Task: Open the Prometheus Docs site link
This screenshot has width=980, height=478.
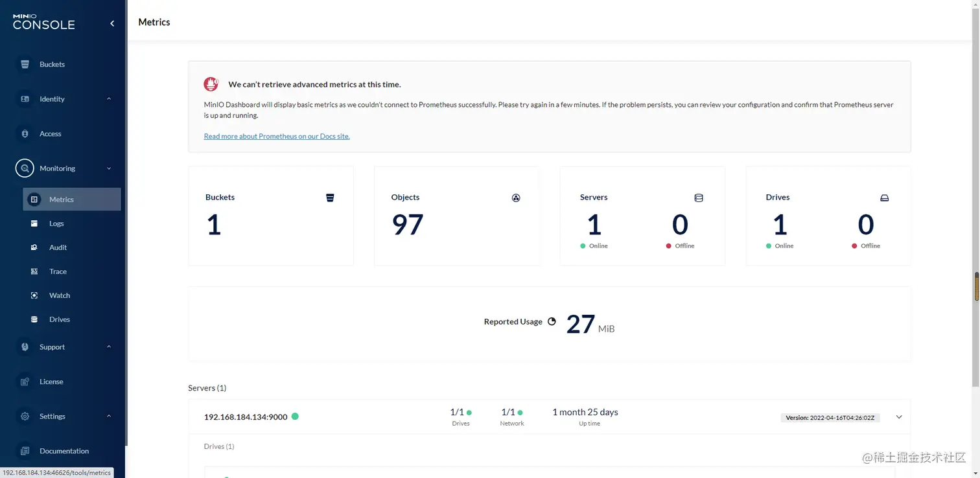Action: 277,136
